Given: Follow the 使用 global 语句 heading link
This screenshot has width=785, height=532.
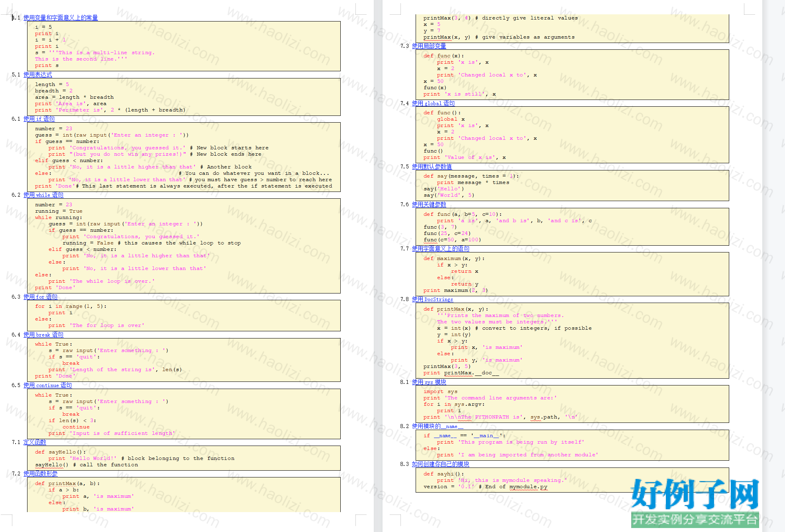Looking at the screenshot, I should pos(434,103).
